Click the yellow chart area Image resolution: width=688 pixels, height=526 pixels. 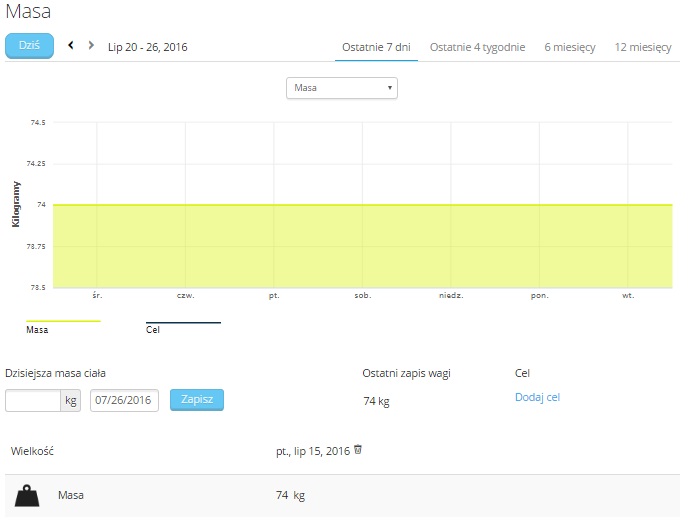[x=360, y=245]
